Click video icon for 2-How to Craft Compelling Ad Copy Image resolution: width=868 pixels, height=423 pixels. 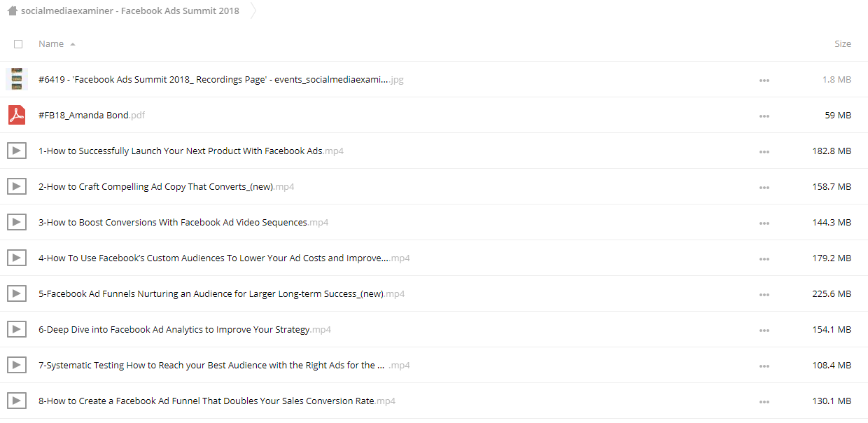point(17,186)
